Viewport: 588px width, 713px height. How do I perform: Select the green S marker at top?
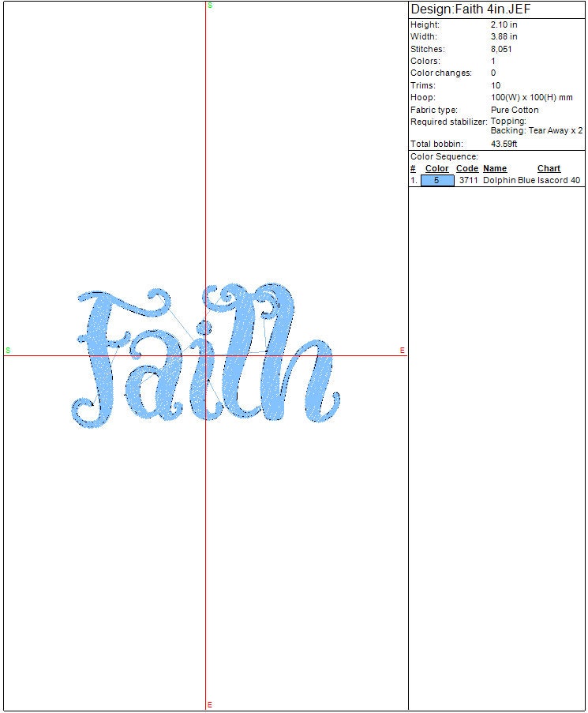[x=210, y=6]
